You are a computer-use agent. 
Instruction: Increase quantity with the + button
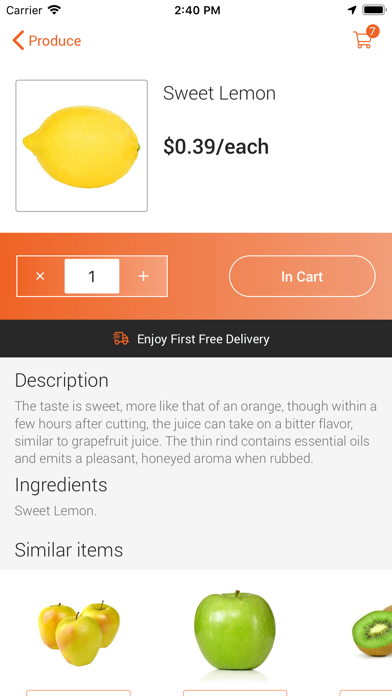(143, 276)
